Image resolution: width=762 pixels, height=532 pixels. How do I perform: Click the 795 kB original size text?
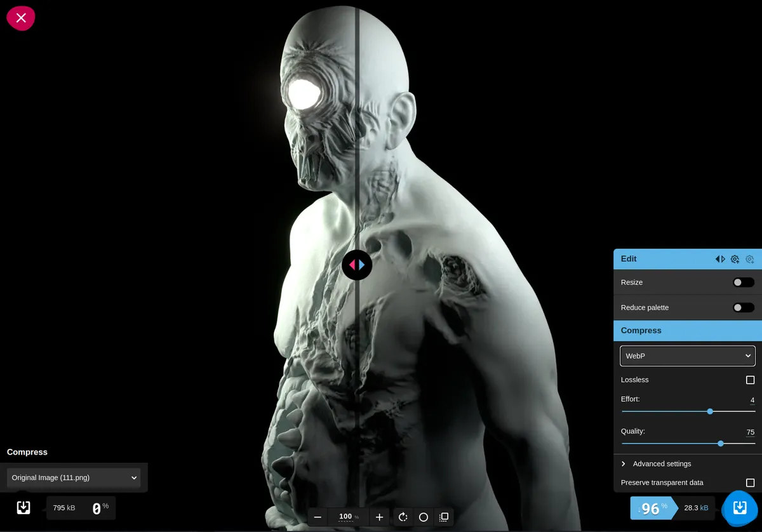pos(64,508)
